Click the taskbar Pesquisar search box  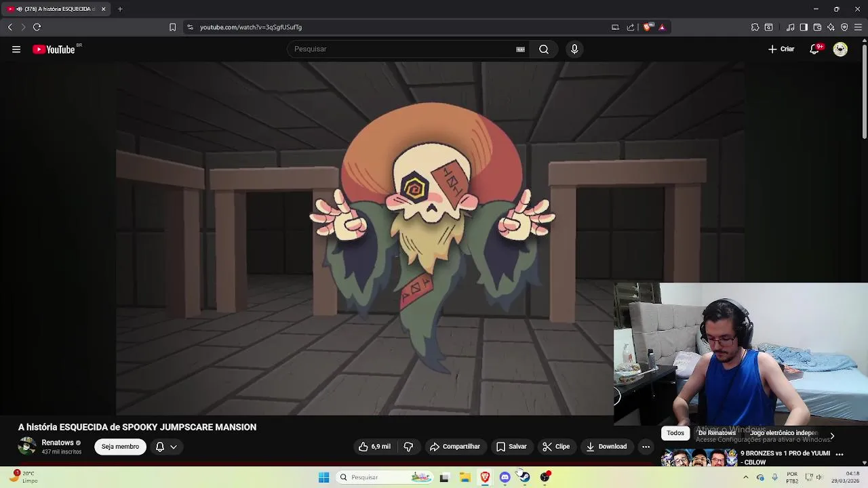pos(384,477)
